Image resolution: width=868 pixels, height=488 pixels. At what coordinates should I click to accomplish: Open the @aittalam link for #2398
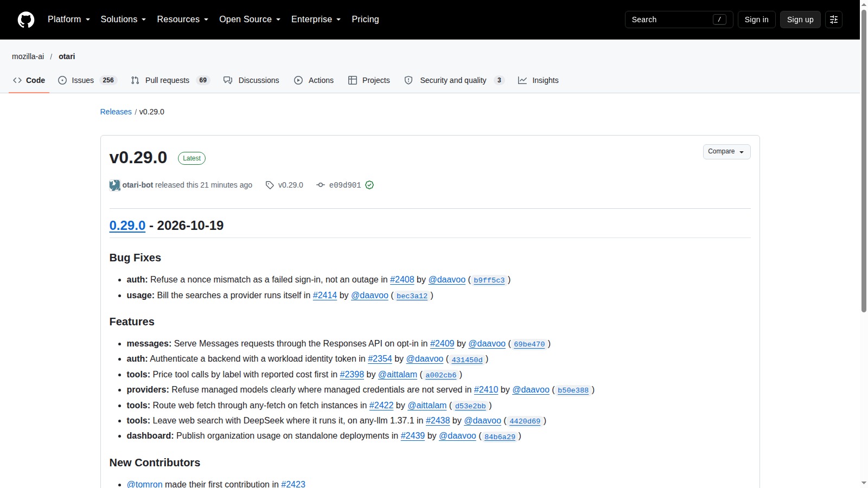tap(398, 375)
